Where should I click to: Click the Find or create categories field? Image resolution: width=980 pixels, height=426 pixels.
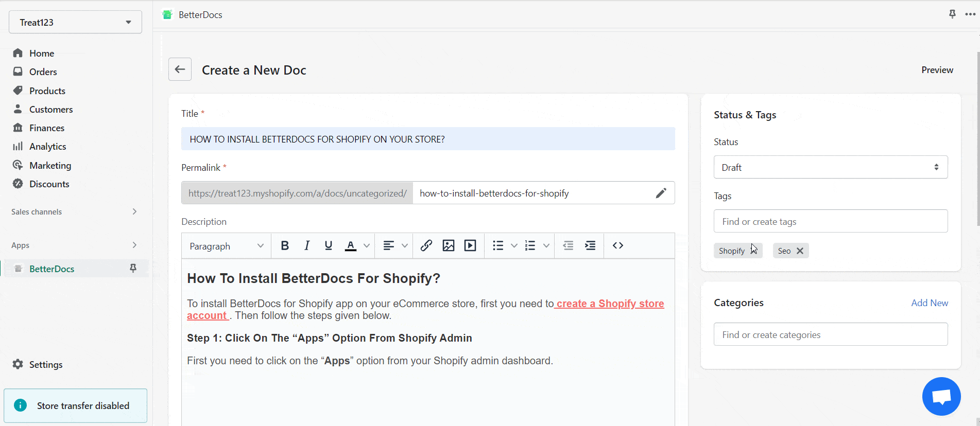(831, 334)
